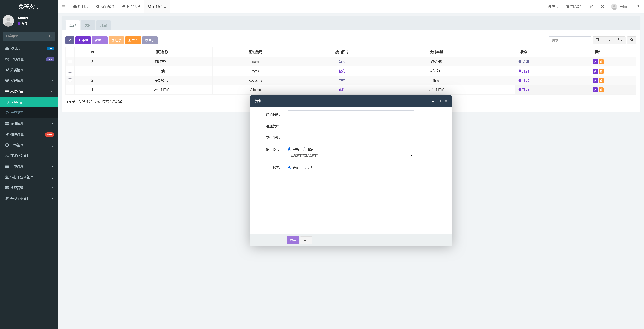Image resolution: width=644 pixels, height=329 pixels.
Task: Click the hamburger sidebar toggle icon
Action: coord(64,6)
